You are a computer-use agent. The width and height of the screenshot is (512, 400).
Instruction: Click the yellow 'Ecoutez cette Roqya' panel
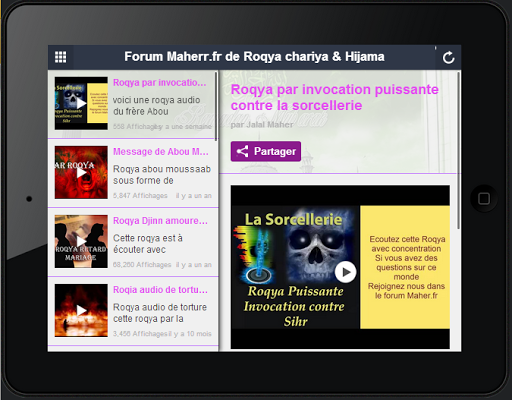point(405,267)
